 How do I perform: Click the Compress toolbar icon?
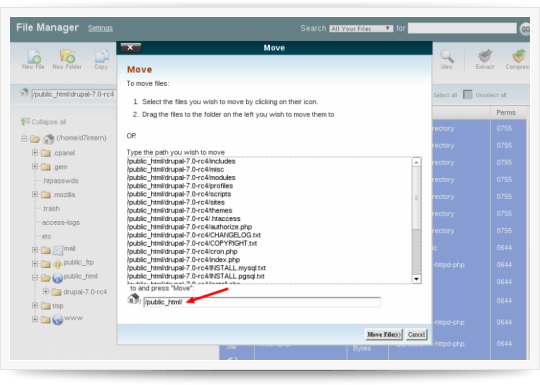coord(519,56)
